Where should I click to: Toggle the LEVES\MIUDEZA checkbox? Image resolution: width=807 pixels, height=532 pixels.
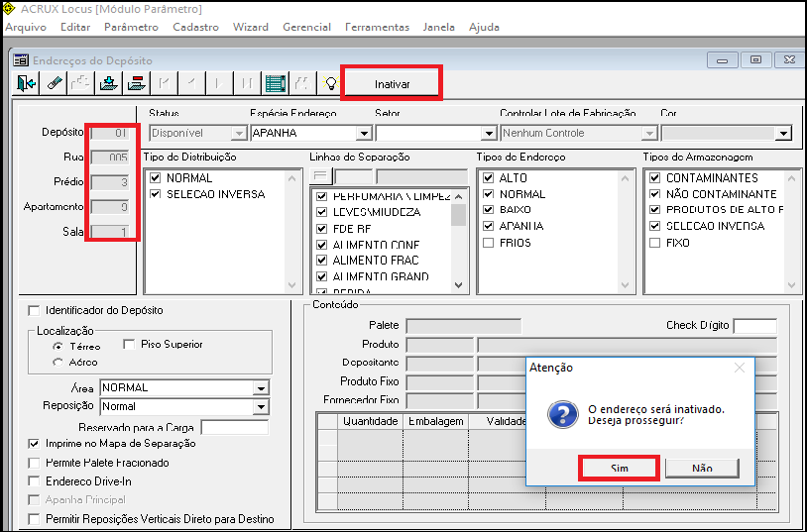[321, 212]
